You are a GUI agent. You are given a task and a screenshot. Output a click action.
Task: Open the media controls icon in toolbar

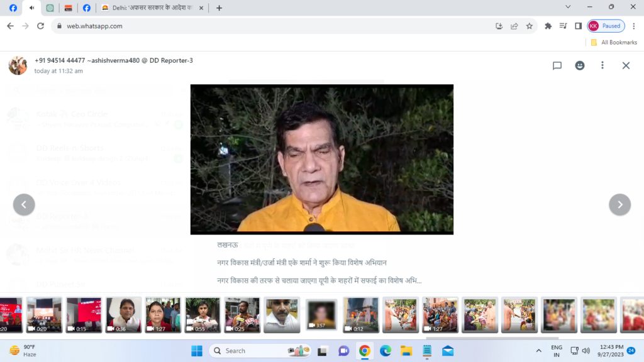tap(563, 26)
